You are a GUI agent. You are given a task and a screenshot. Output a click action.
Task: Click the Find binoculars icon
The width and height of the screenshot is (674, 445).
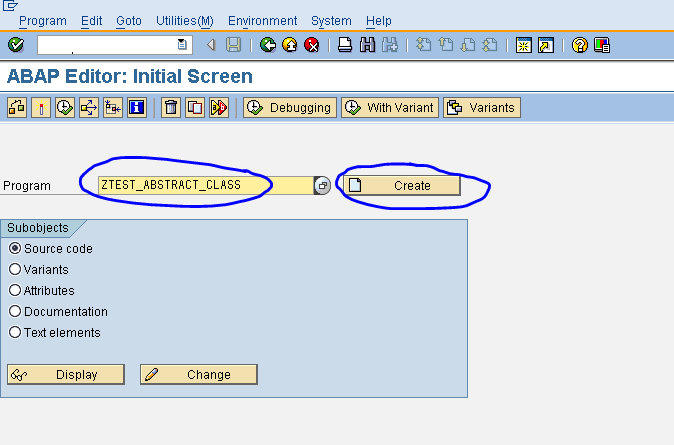click(x=367, y=45)
